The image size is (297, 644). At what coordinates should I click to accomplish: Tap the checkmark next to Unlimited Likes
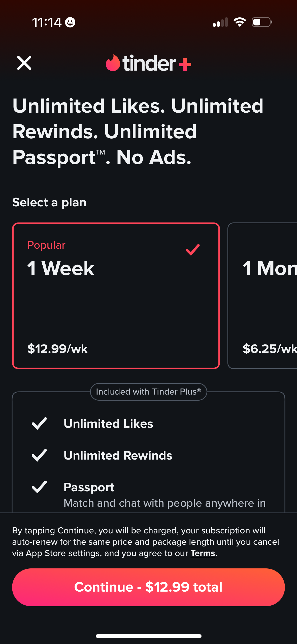coord(39,424)
